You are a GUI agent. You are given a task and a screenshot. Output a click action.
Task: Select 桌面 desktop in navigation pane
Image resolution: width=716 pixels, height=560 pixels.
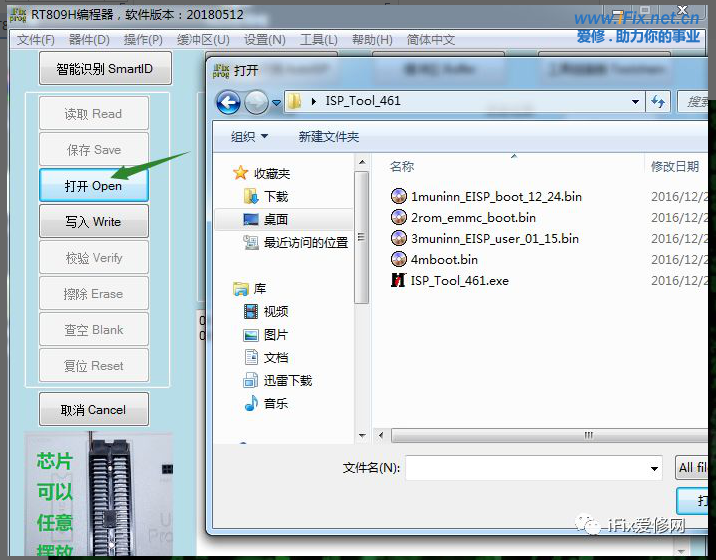pos(275,219)
